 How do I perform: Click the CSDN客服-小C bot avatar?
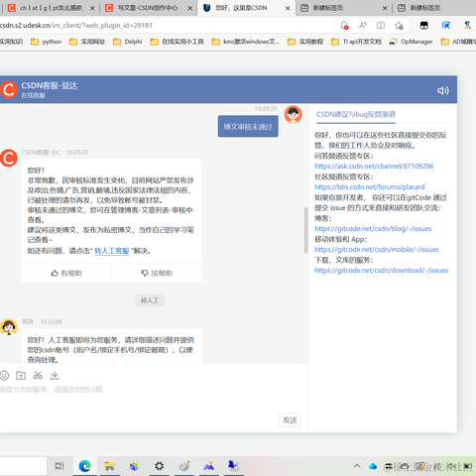click(9, 158)
